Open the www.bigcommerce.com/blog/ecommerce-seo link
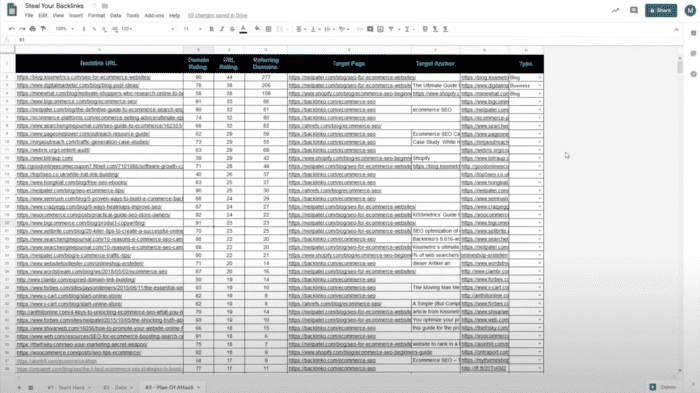 pyautogui.click(x=77, y=101)
